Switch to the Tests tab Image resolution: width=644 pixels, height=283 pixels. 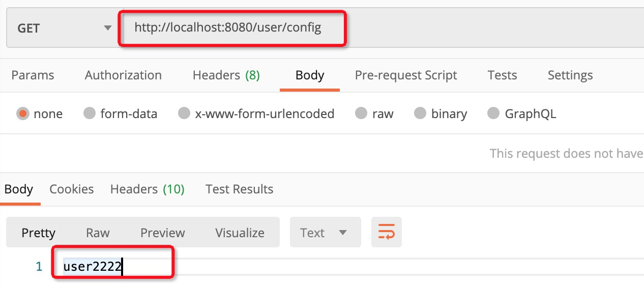pos(502,75)
